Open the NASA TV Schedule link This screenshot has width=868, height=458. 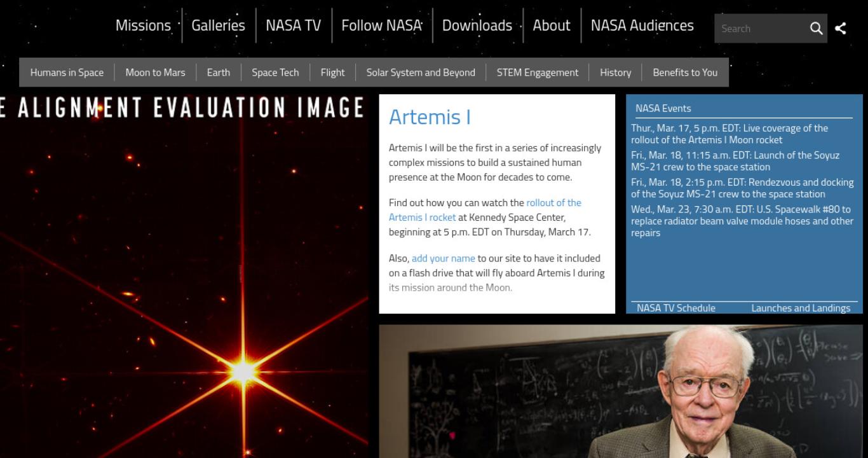[x=676, y=308]
